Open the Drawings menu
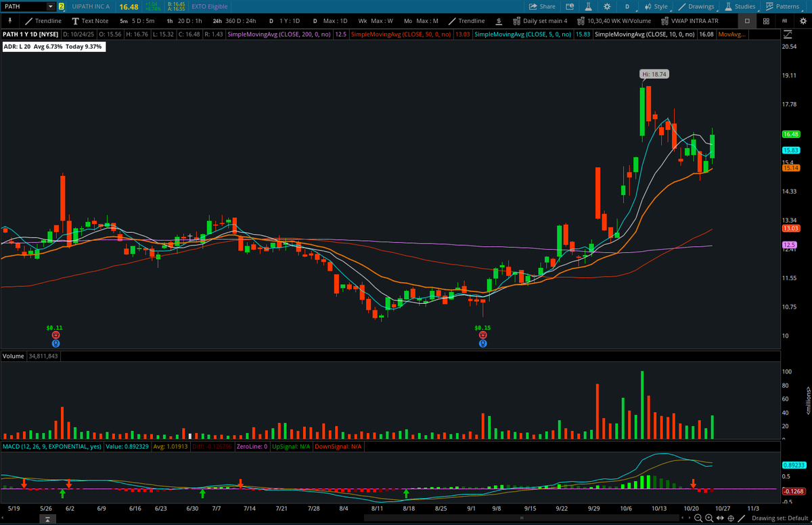 (x=696, y=6)
